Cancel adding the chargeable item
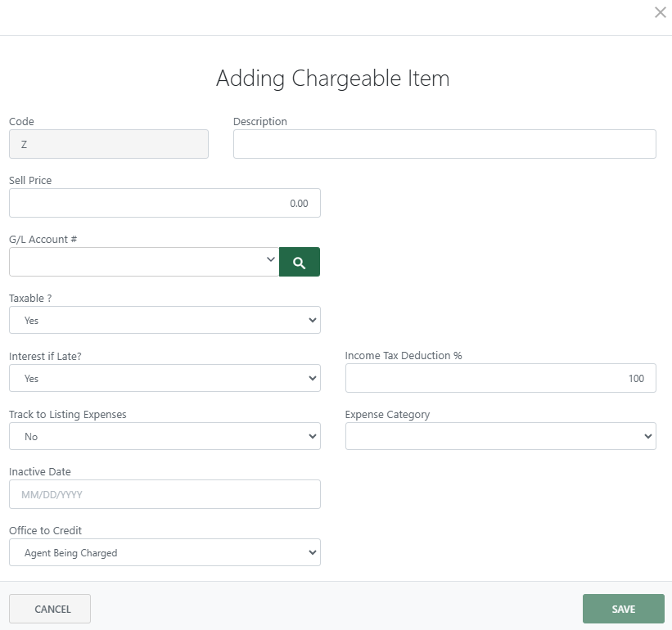 click(50, 609)
